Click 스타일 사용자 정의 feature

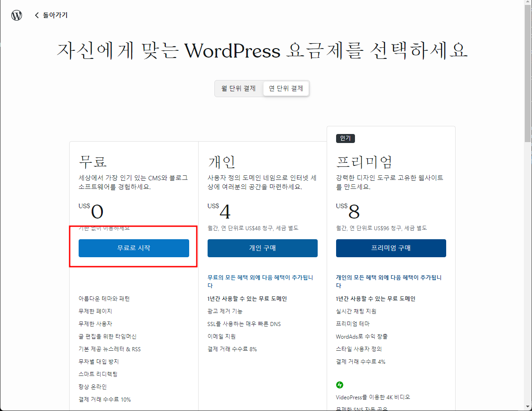[359, 349]
